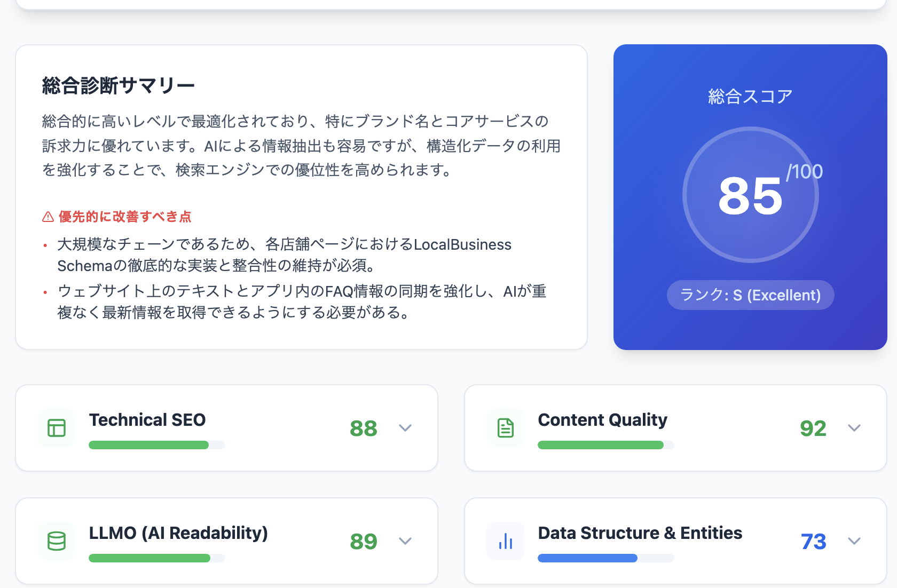
Task: Expand the Content Quality section
Action: click(855, 428)
